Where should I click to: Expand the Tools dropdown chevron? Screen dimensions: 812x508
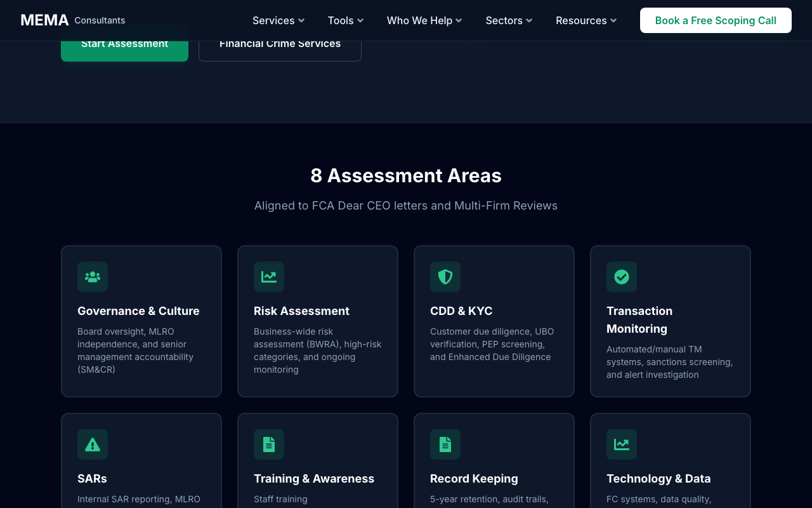point(360,21)
